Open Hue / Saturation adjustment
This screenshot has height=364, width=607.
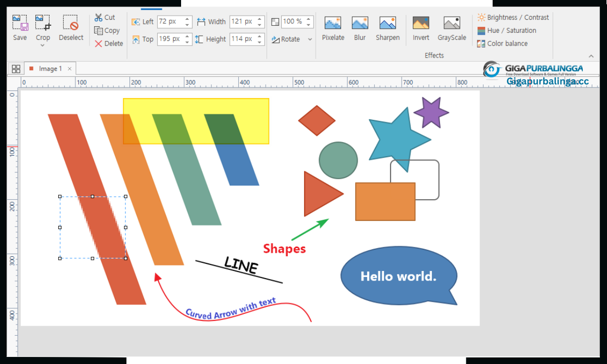507,30
